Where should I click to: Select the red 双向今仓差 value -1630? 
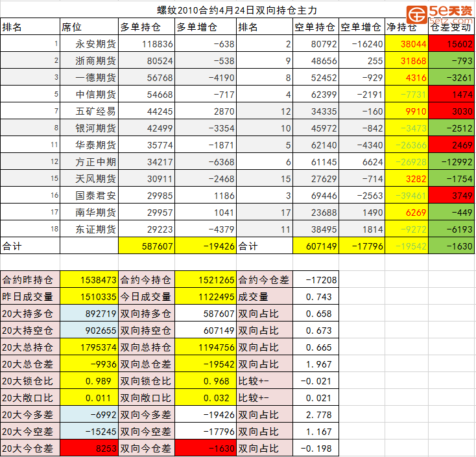tap(206, 448)
